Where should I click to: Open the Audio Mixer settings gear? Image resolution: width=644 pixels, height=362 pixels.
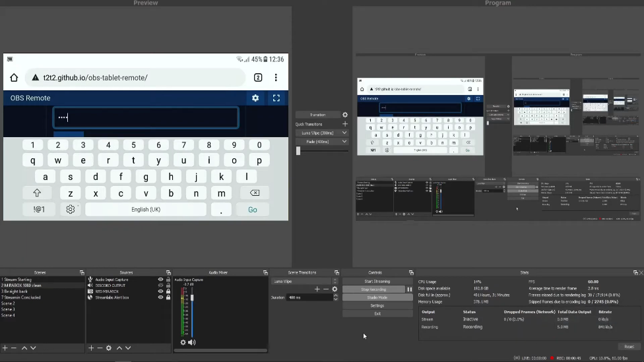(x=183, y=342)
